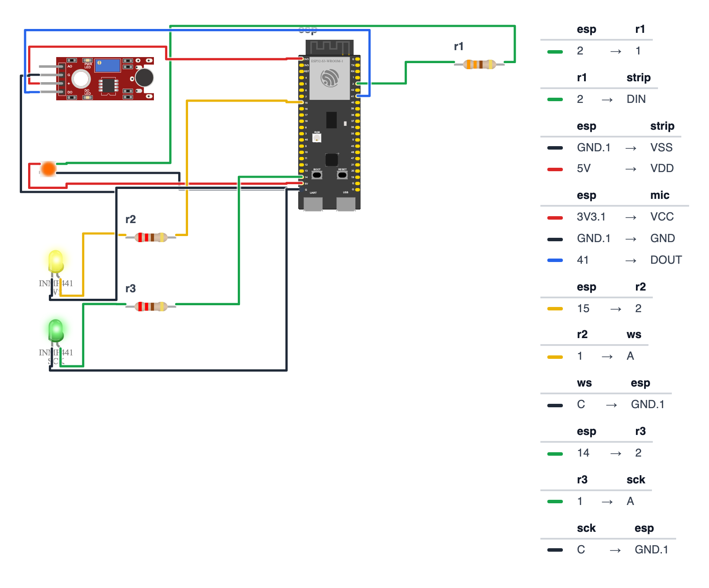709x588 pixels.
Task: Click the red swatch beside the 5V → VDD row
Action: pos(555,169)
